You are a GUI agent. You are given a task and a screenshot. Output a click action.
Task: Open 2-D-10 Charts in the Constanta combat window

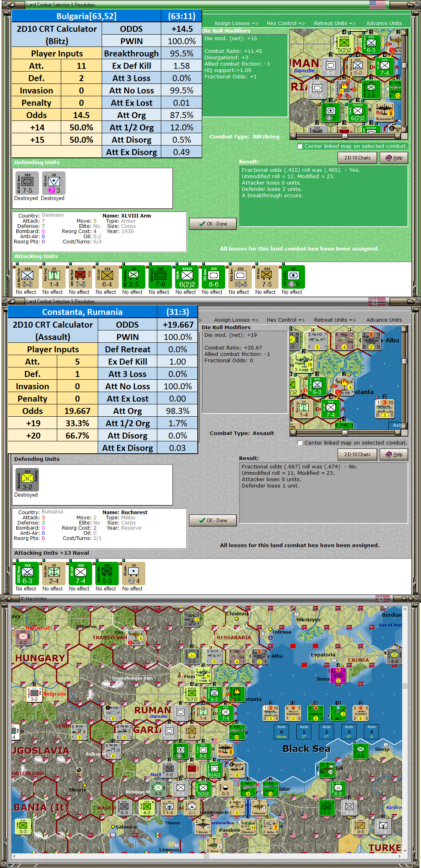coord(357,454)
